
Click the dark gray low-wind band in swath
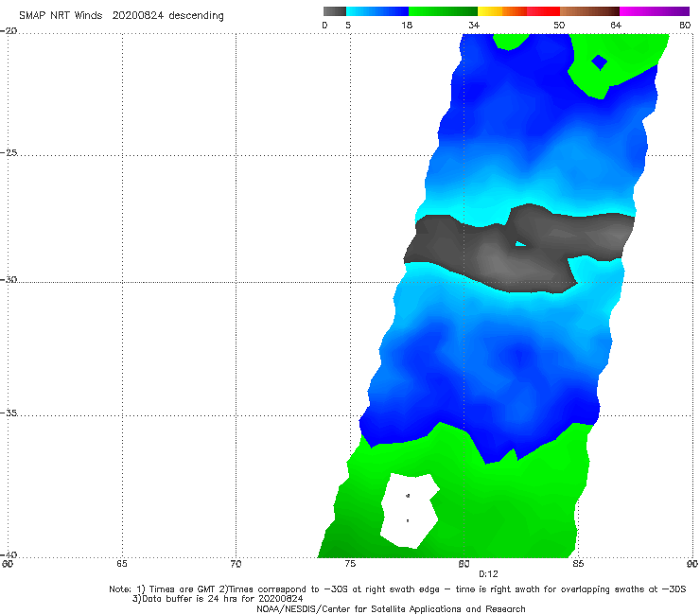pyautogui.click(x=517, y=248)
